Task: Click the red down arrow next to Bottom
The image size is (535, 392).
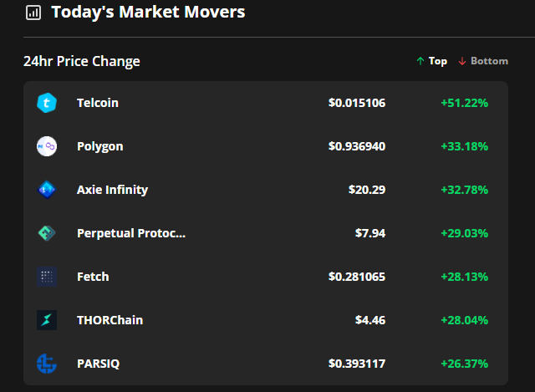Action: [x=462, y=61]
